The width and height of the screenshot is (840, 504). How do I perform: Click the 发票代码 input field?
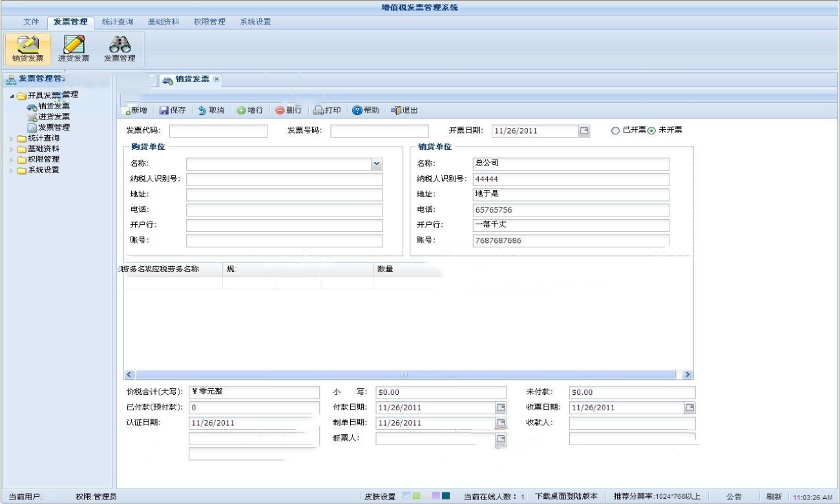(218, 131)
